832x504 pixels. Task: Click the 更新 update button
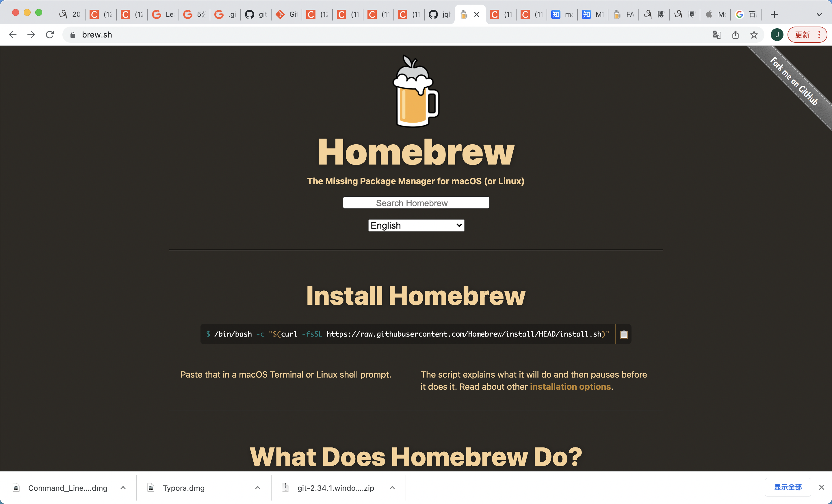(802, 35)
